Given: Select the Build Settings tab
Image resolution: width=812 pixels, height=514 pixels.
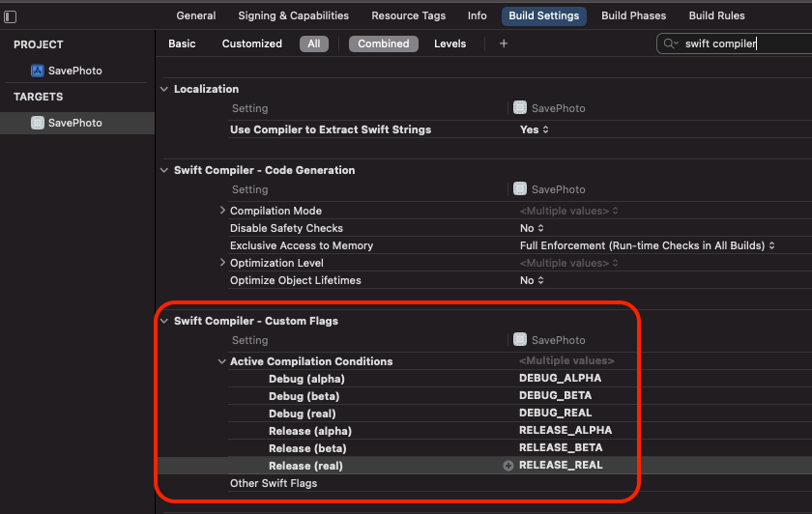Looking at the screenshot, I should pyautogui.click(x=543, y=16).
